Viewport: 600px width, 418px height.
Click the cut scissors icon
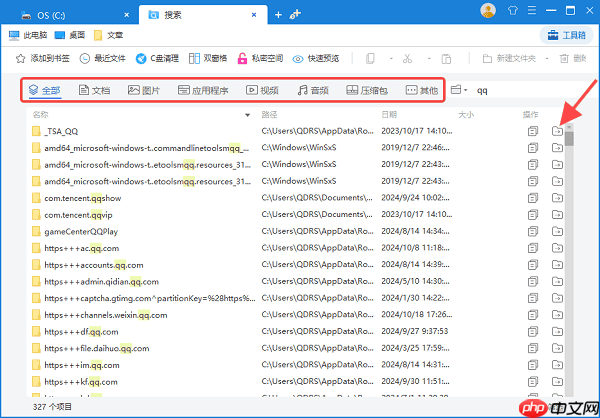point(407,59)
